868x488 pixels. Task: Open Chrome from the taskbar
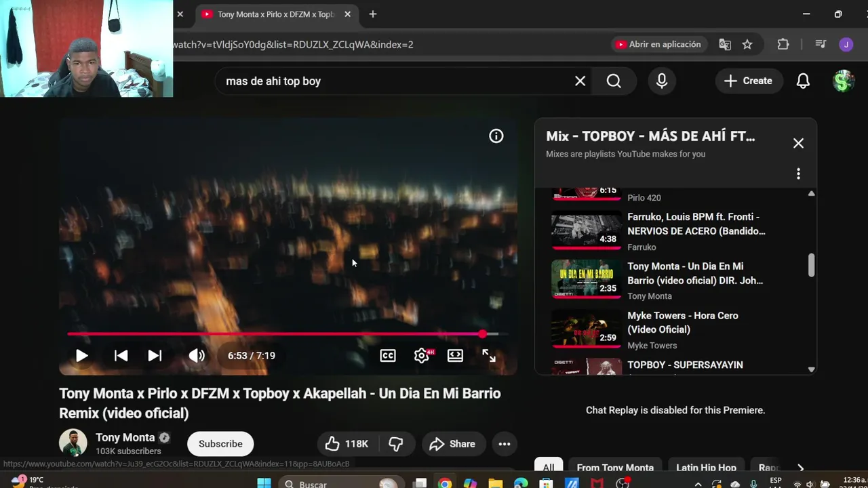point(445,483)
